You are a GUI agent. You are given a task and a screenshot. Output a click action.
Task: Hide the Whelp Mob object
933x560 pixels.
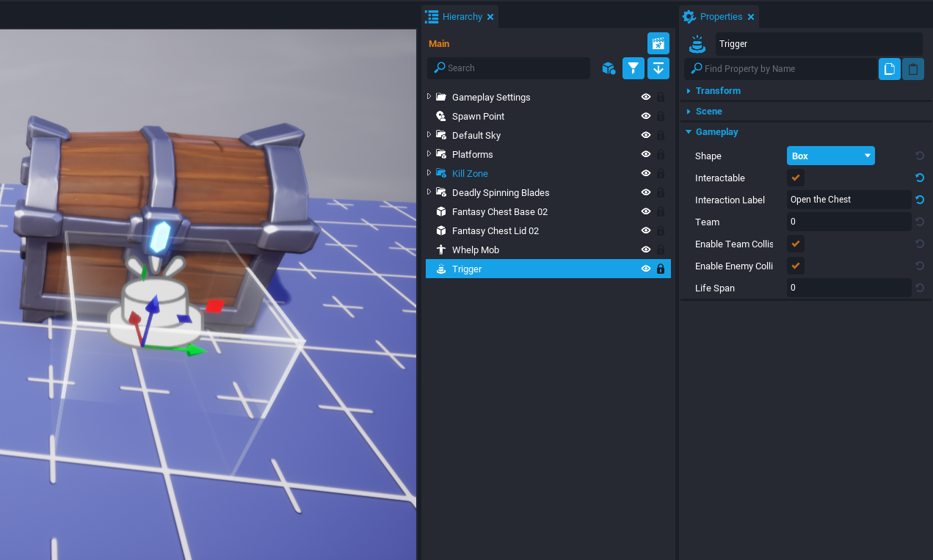coord(646,250)
